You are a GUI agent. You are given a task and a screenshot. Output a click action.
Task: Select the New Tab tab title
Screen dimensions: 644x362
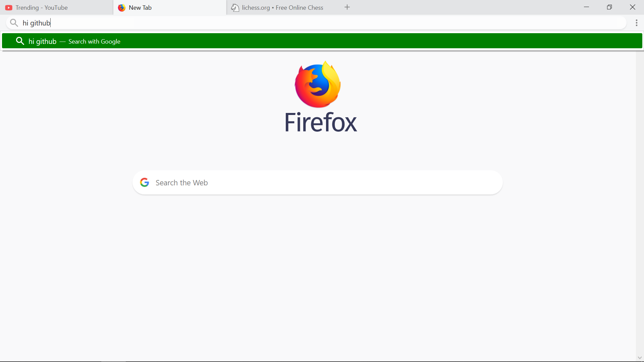click(x=140, y=8)
